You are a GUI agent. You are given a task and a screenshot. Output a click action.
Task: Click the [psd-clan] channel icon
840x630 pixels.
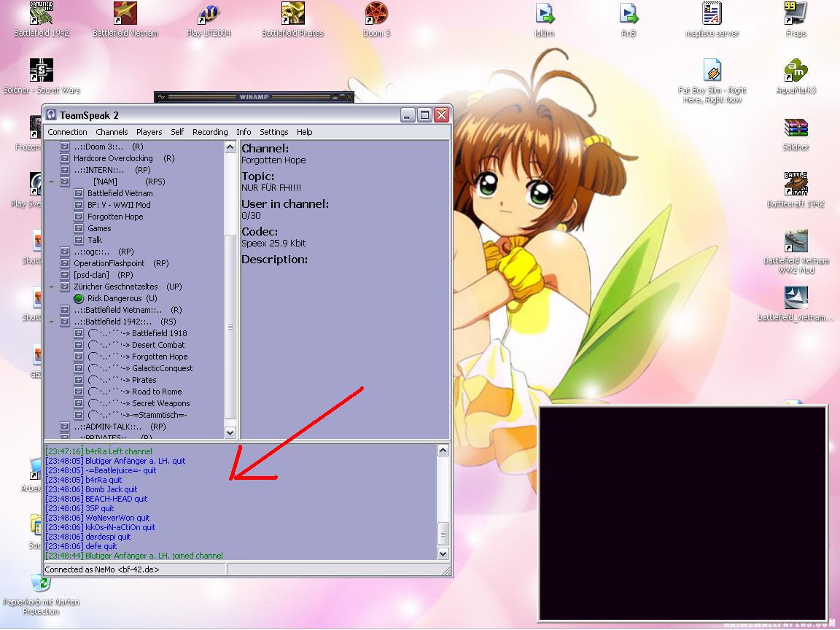[x=65, y=275]
